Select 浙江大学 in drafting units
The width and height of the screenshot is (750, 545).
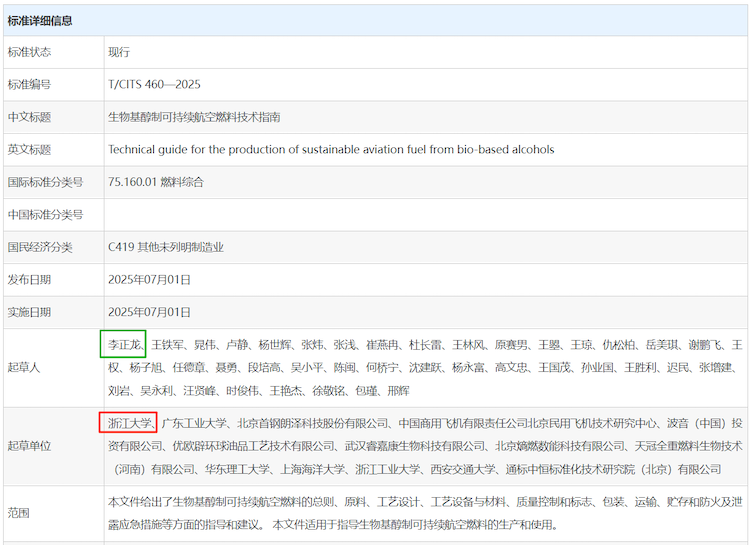(128, 423)
